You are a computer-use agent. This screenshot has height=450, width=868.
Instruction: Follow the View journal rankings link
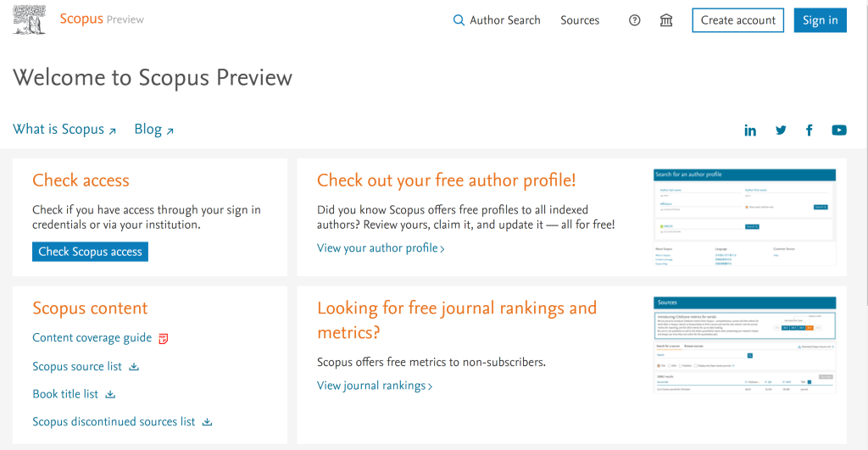pos(374,386)
